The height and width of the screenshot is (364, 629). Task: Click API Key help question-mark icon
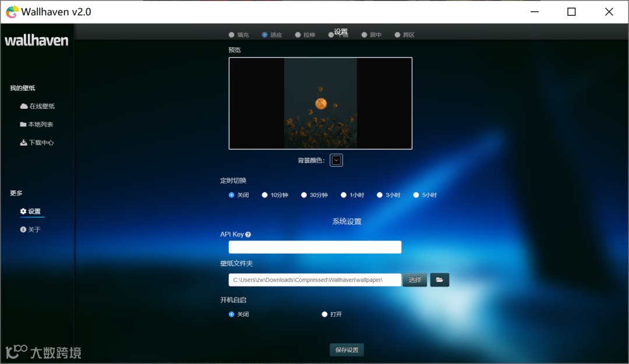(x=248, y=234)
